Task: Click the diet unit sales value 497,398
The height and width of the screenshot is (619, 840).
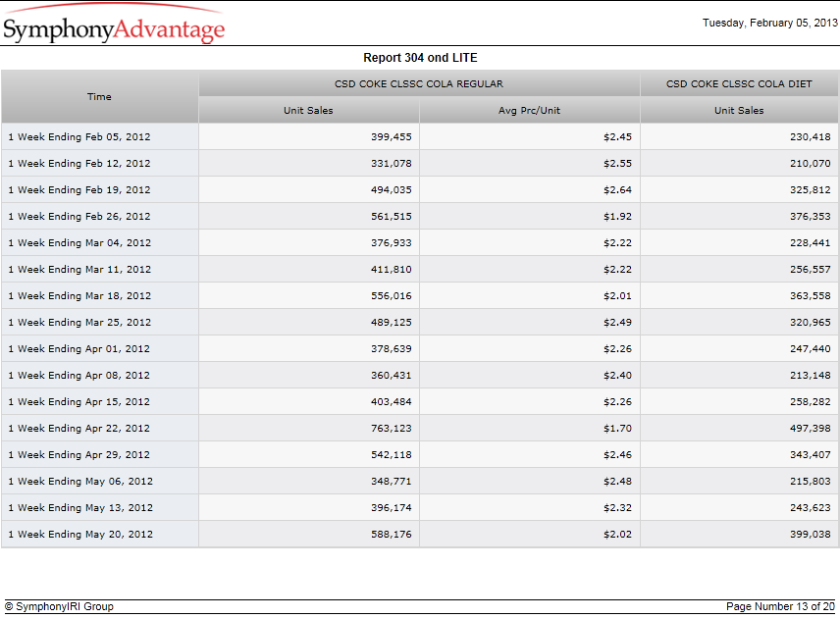Action: [810, 429]
